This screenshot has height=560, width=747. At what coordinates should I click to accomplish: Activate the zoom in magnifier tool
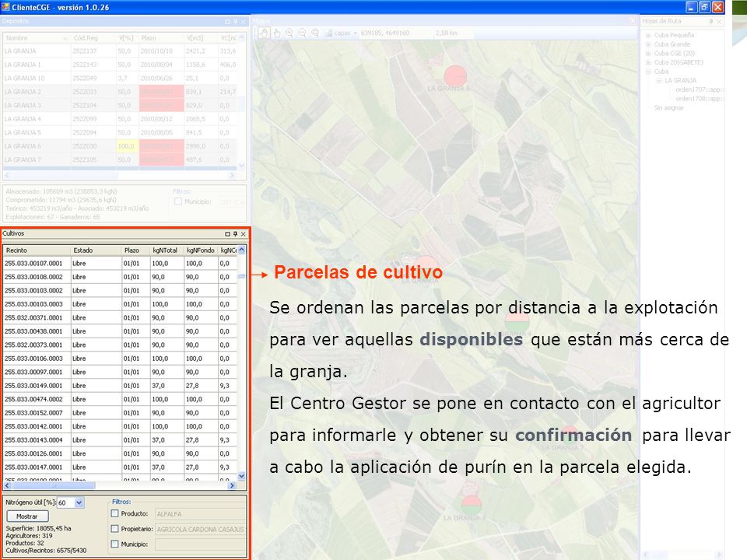289,33
